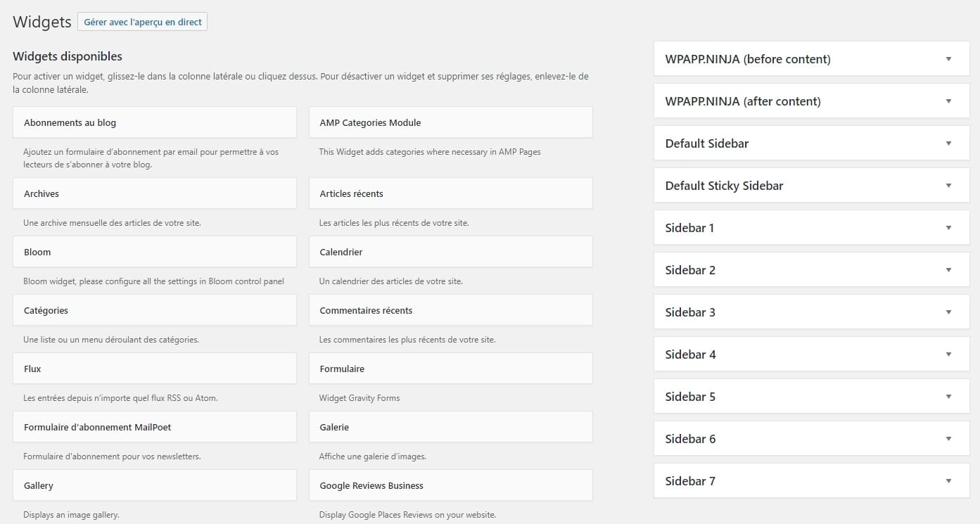Screen dimensions: 980x524
Task: Select the Formulaire d'abonnement MailPoet widget
Action: click(154, 426)
